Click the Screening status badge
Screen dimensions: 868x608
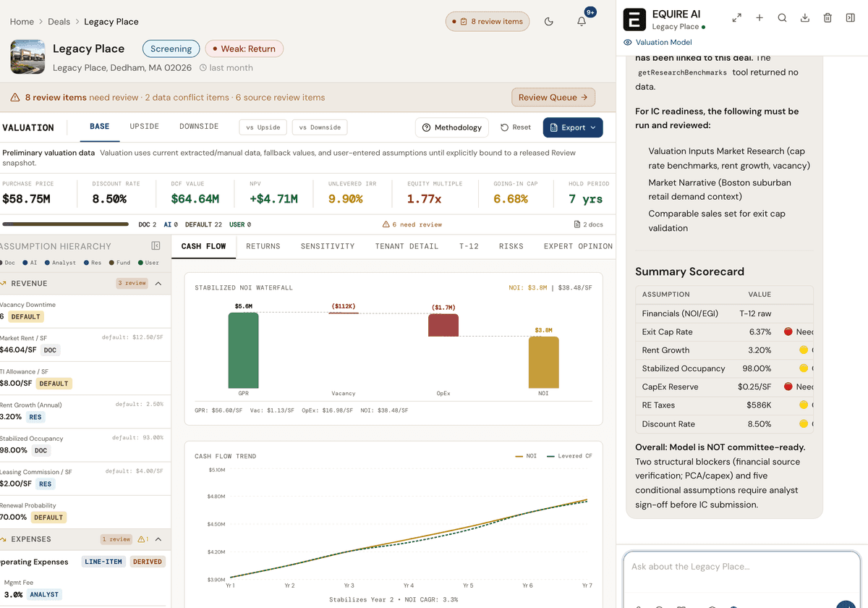point(171,48)
